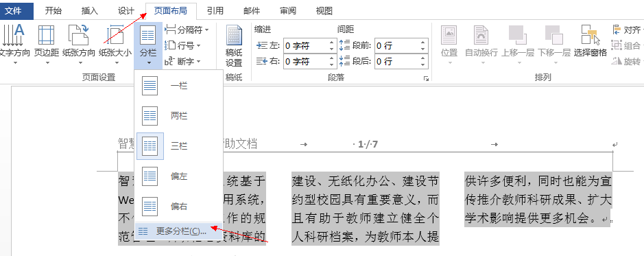Choose the 偏右 right column option

(179, 207)
